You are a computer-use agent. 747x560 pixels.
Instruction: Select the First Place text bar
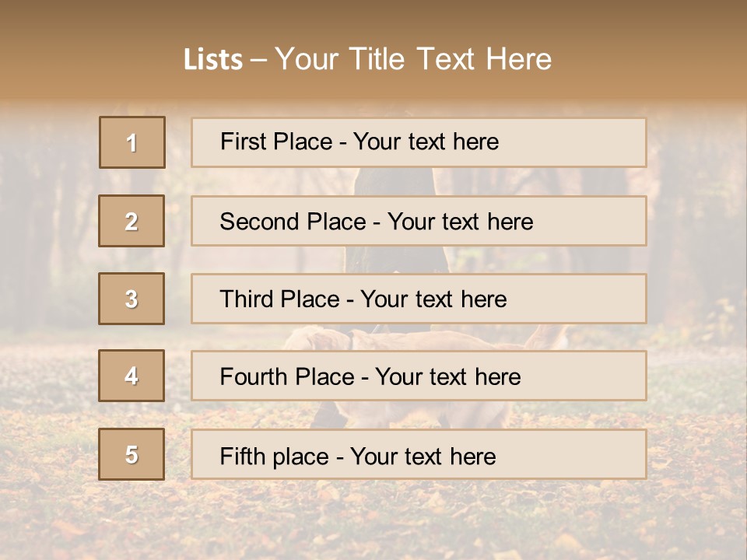(x=419, y=142)
